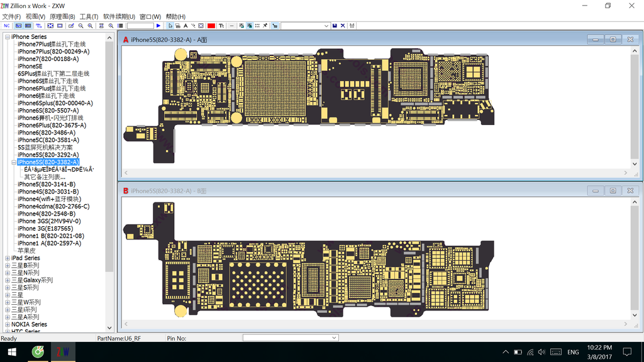
Task: Select 其它备注列表... tree item
Action: point(45,177)
